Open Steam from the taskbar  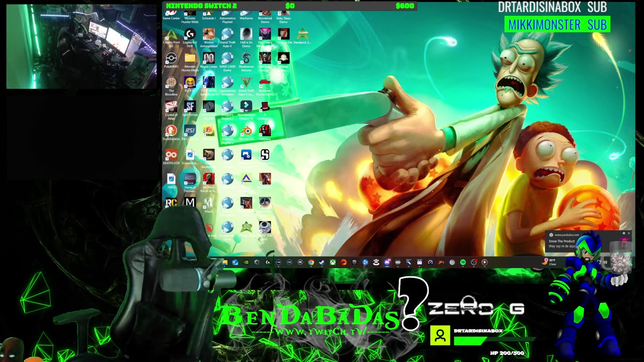(321, 262)
